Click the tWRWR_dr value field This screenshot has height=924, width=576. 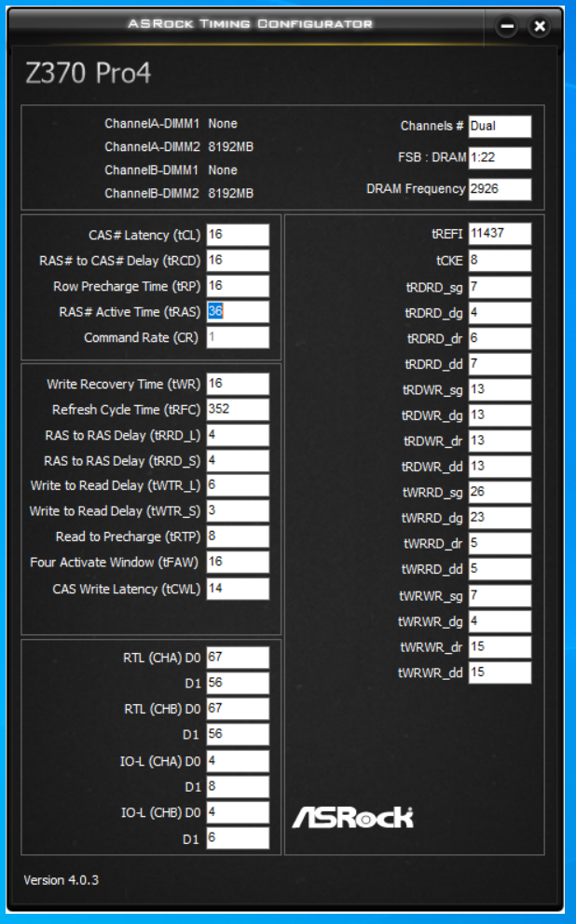click(500, 647)
